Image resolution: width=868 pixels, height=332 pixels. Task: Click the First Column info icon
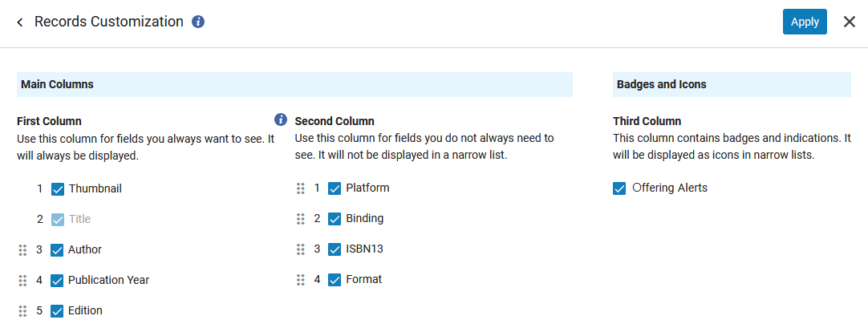[x=281, y=119]
